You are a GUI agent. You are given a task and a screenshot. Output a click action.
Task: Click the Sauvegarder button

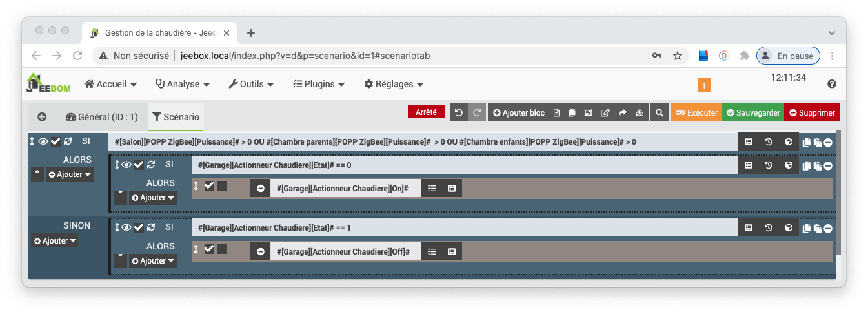tap(752, 112)
